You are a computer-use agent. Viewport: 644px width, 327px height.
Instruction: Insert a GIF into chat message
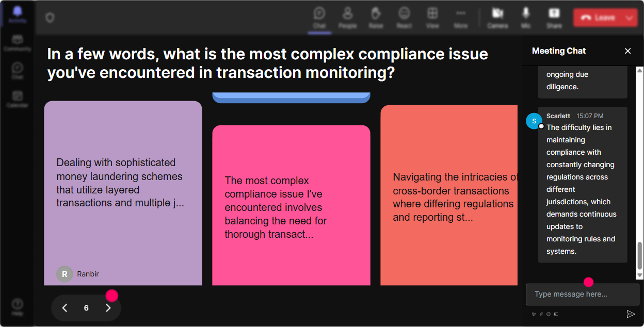click(556, 314)
